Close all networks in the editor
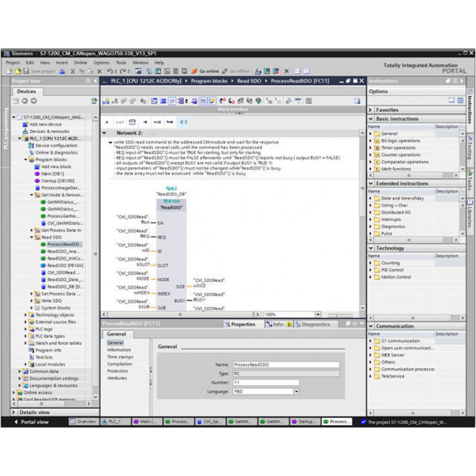Image resolution: width=476 pixels, height=476 pixels. coord(163,101)
